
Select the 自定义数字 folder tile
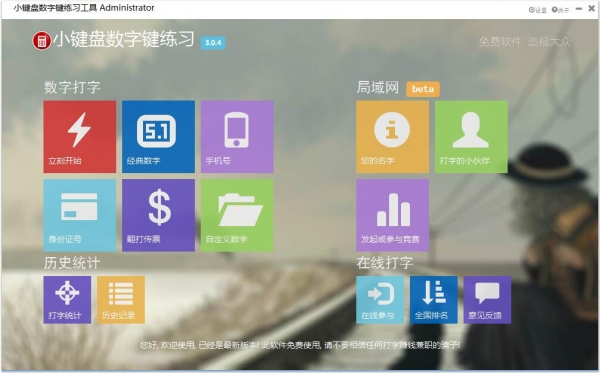[x=237, y=215]
